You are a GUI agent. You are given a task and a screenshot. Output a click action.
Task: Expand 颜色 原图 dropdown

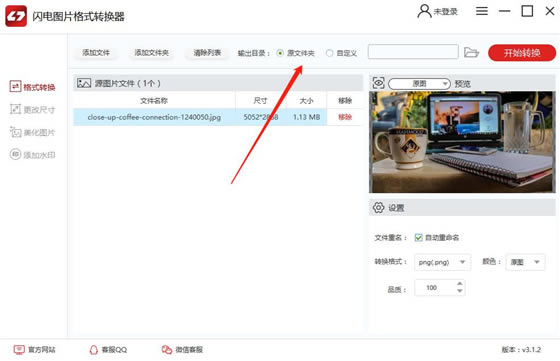[x=525, y=262]
